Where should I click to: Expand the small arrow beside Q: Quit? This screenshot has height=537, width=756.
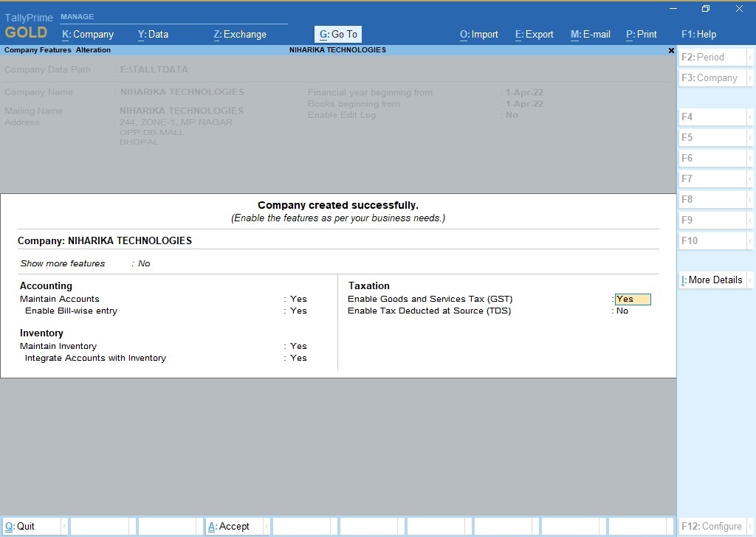click(64, 527)
